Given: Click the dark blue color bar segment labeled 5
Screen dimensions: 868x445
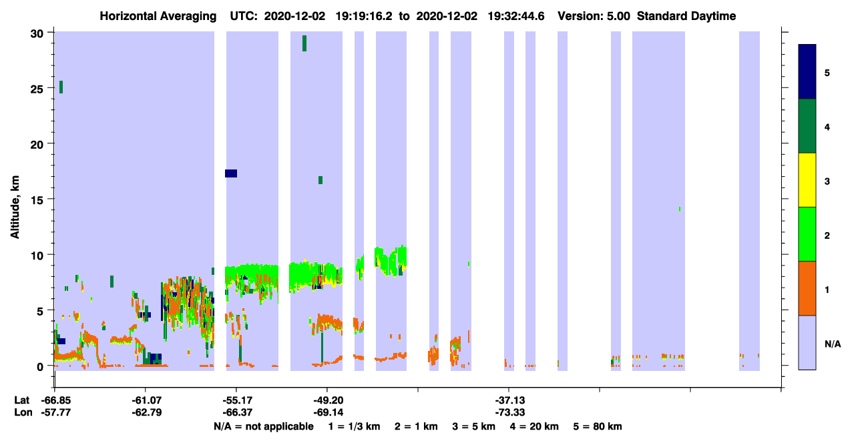Looking at the screenshot, I should coord(807,71).
